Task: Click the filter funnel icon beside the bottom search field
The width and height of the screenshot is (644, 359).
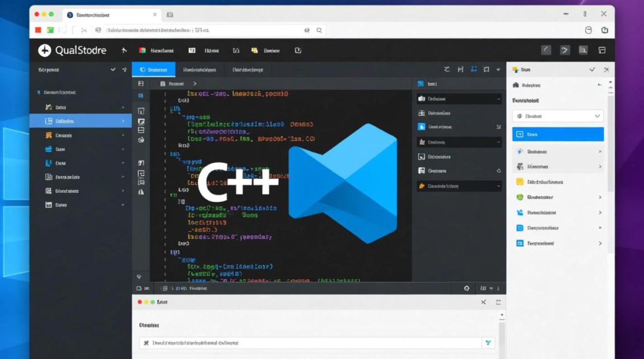Action: pyautogui.click(x=488, y=343)
